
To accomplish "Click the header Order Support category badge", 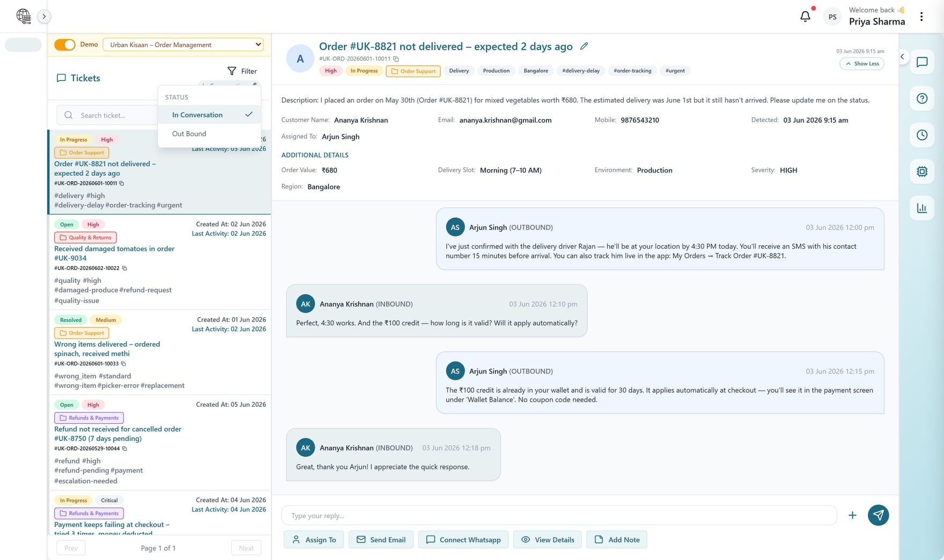I will pos(413,71).
